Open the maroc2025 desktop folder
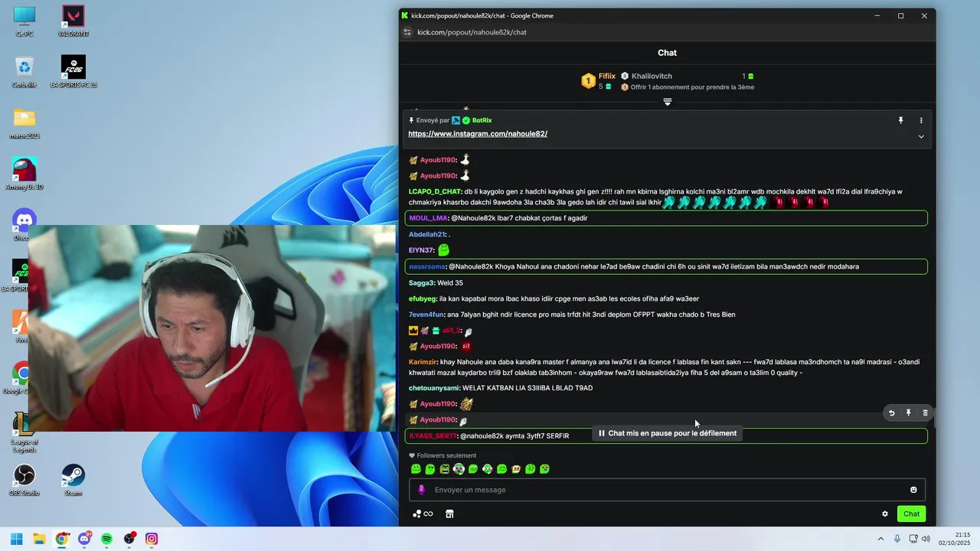Screen dimensions: 980x551 coord(24,122)
